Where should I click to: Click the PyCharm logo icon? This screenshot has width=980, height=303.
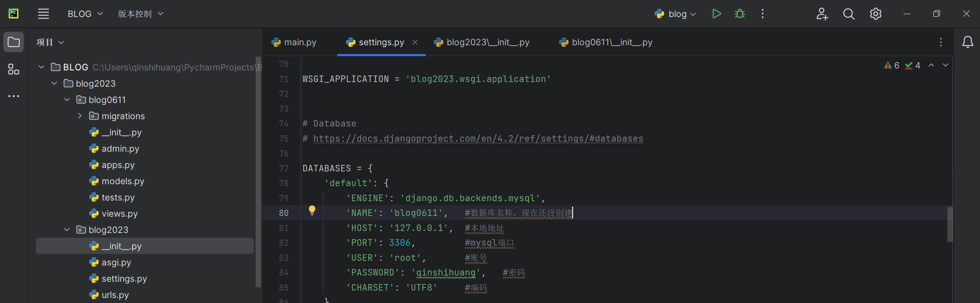(x=14, y=14)
